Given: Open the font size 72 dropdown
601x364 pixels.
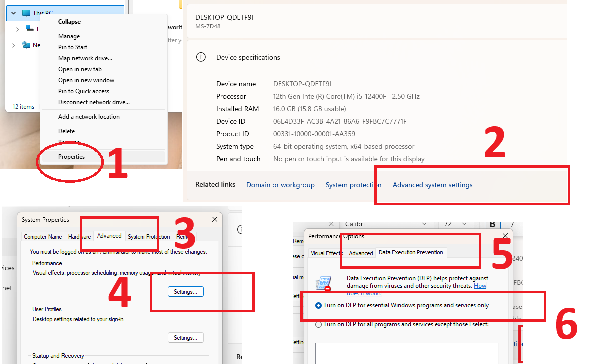Looking at the screenshot, I should [x=464, y=224].
